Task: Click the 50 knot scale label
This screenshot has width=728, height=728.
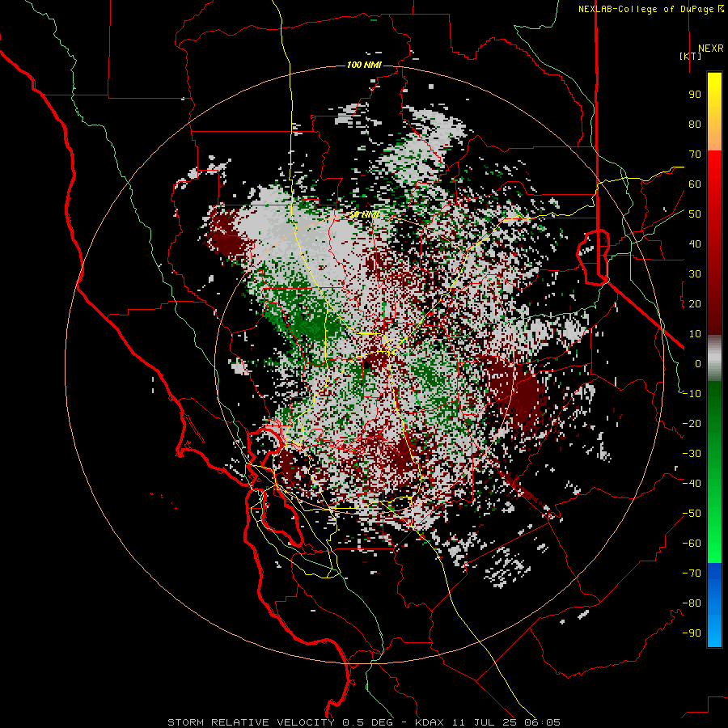Action: [695, 214]
